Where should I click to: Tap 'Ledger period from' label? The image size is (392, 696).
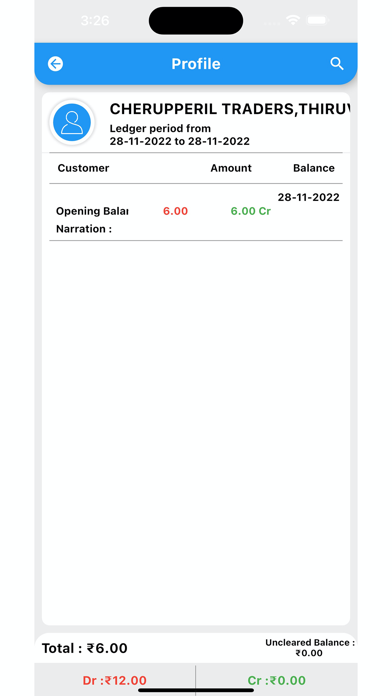tap(160, 129)
